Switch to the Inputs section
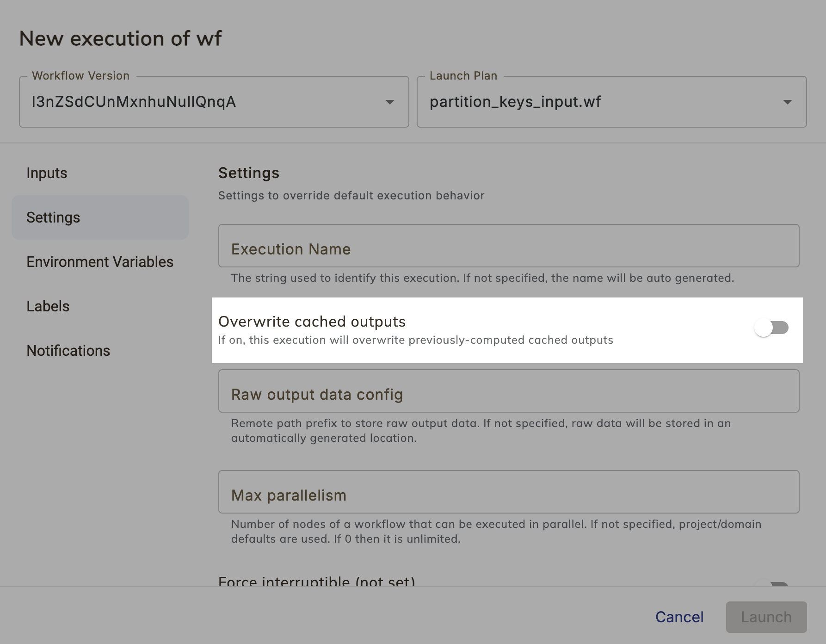 (47, 173)
